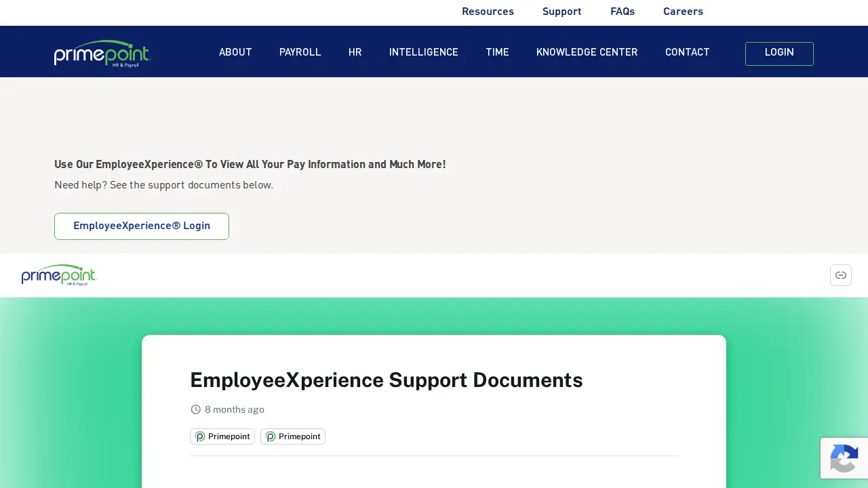Select the first Primepoint author tag

click(x=222, y=436)
